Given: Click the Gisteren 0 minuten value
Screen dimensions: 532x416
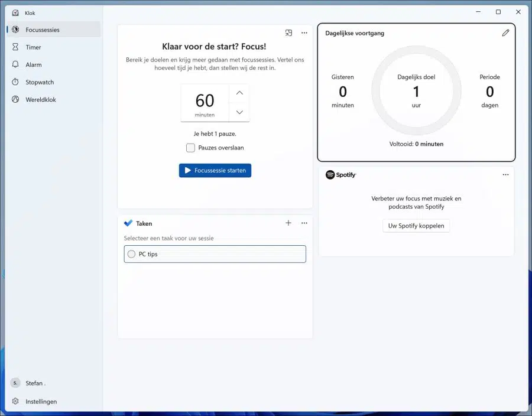Looking at the screenshot, I should tap(343, 91).
